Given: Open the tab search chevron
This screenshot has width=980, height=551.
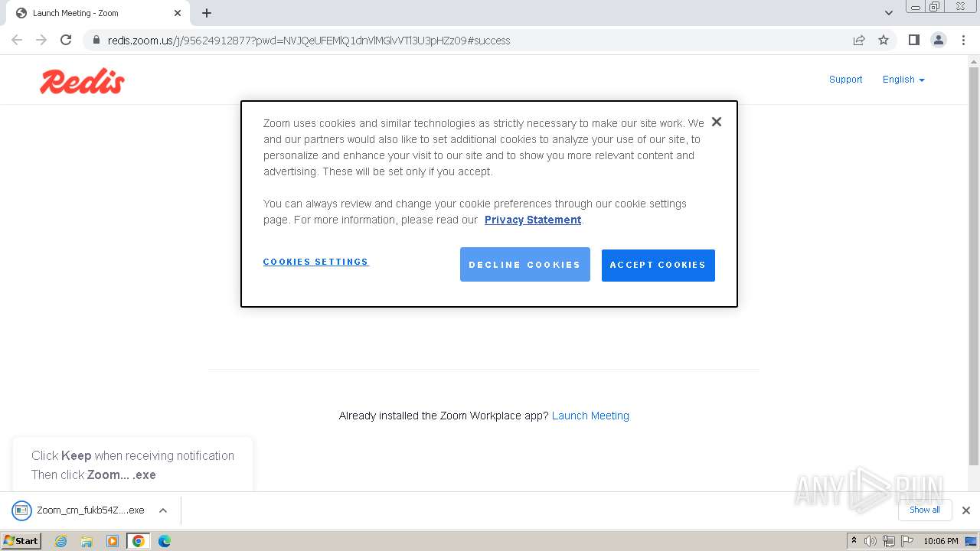Looking at the screenshot, I should coord(889,13).
